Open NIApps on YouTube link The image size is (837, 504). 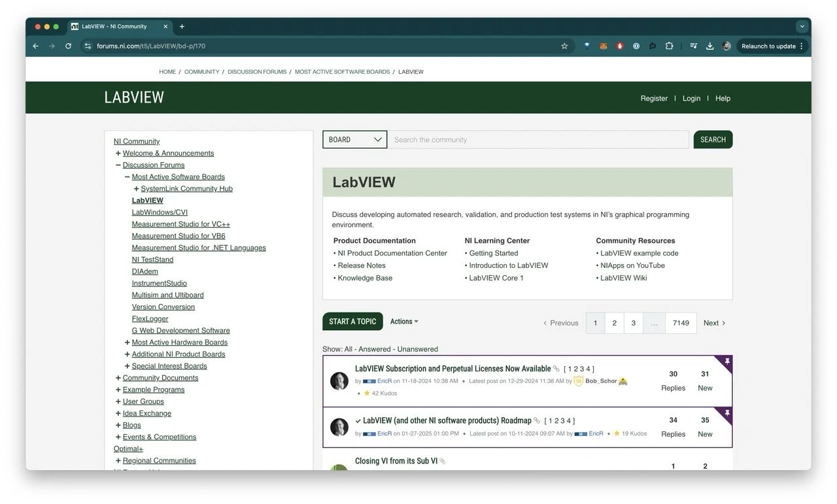(632, 265)
